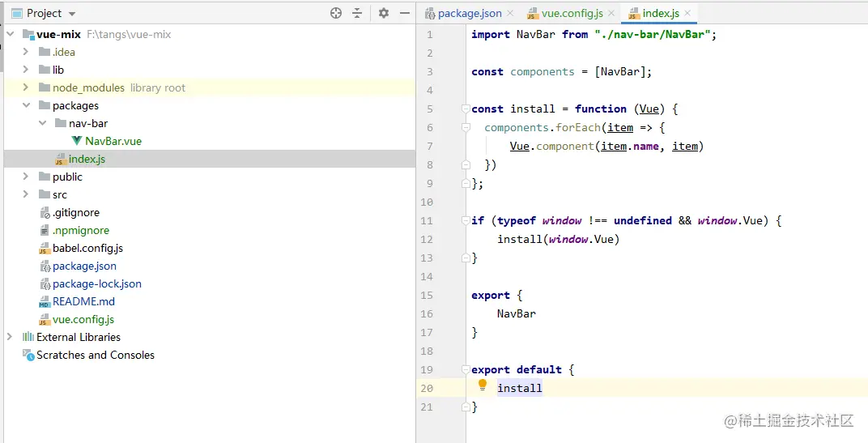This screenshot has height=443, width=868.
Task: Expand the public folder
Action: coord(25,177)
